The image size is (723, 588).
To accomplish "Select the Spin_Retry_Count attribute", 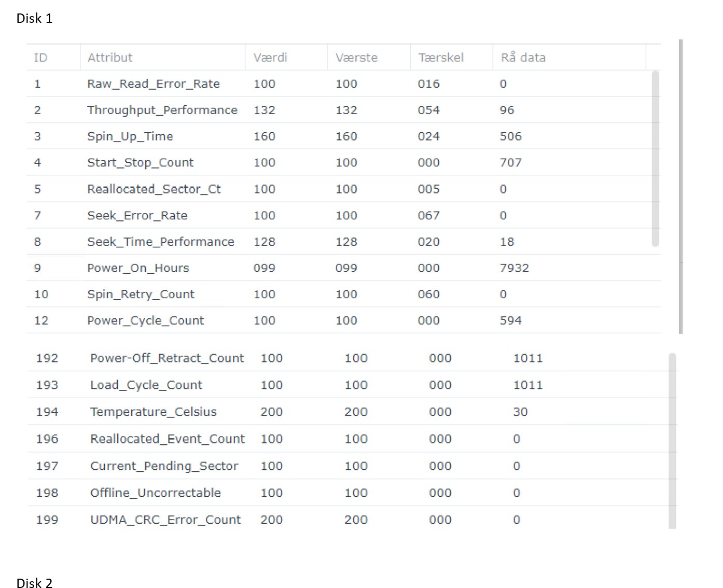I will (141, 295).
